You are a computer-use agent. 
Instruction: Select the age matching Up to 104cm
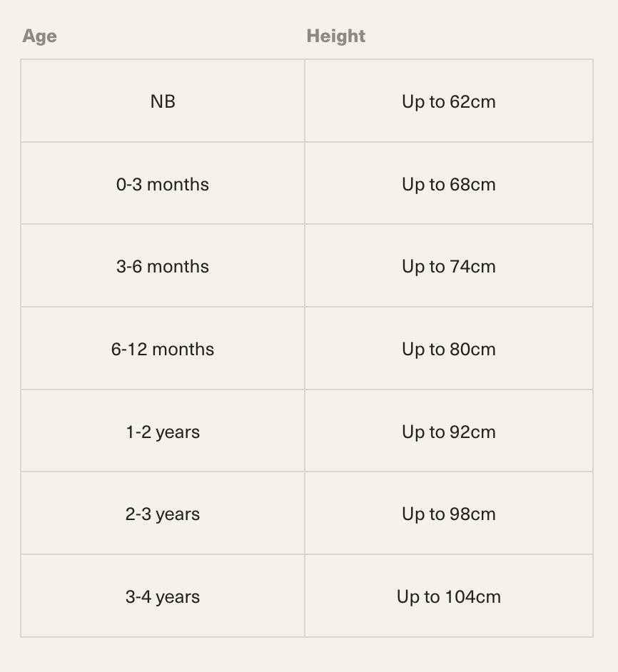(x=163, y=596)
